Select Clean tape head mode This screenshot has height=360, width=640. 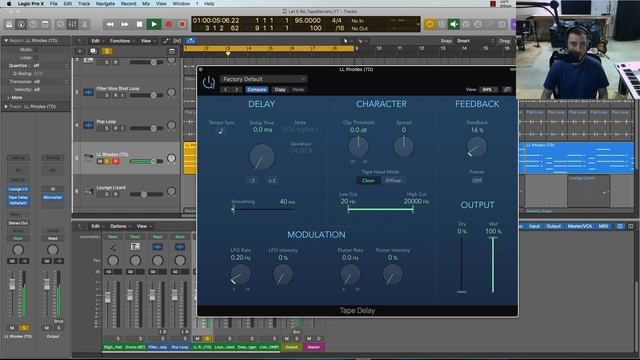point(368,180)
